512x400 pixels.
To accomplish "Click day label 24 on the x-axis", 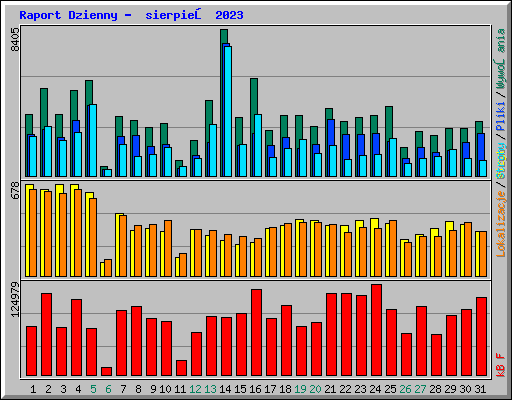I will 375,389.
